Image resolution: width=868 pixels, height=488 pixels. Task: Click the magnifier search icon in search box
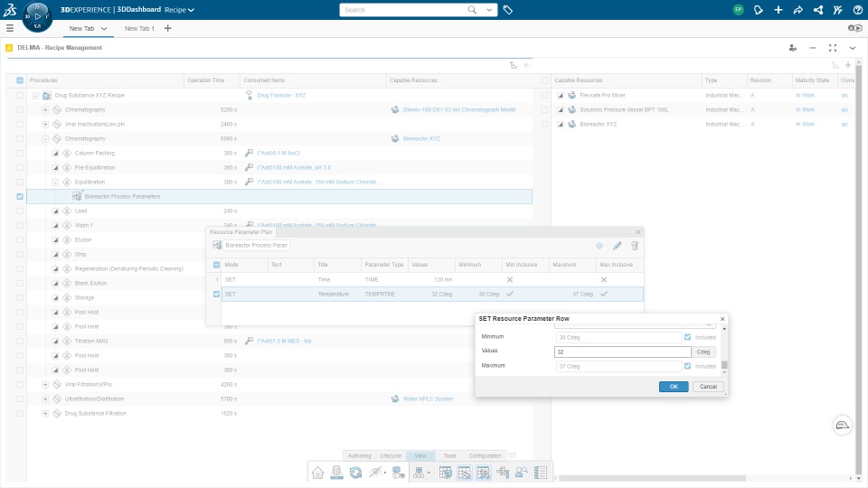(472, 10)
